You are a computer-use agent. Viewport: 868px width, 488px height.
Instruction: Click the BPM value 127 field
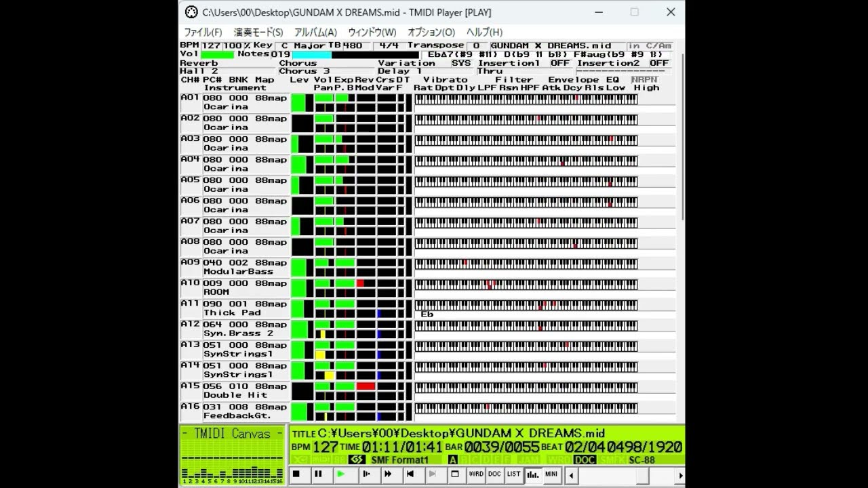coord(211,45)
